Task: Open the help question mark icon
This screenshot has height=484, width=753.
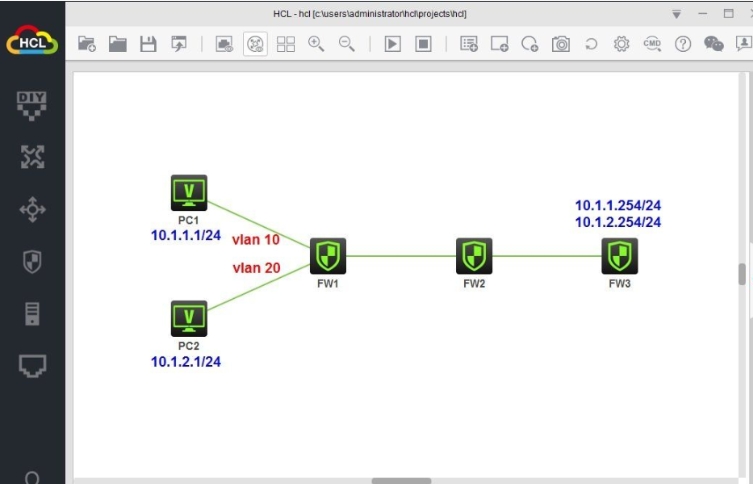Action: coord(683,44)
